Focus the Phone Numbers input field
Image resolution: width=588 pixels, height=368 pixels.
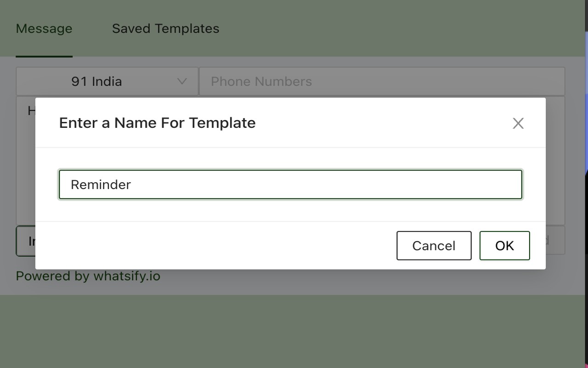tap(382, 81)
